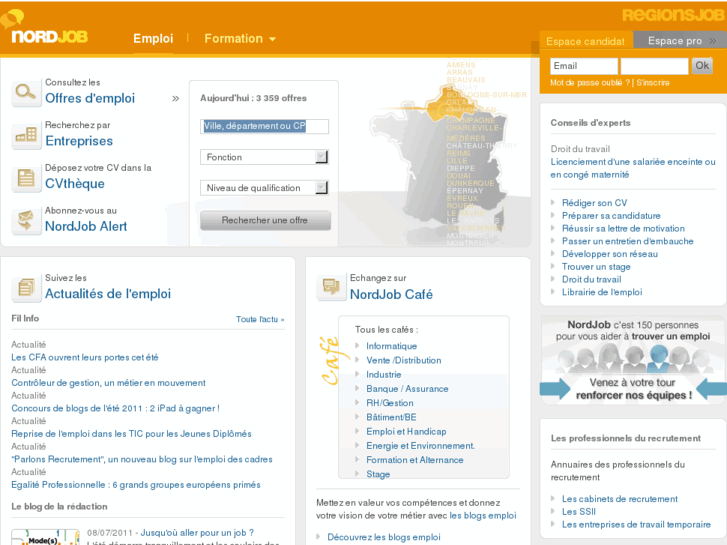Open the Toute l'actu link
The width and height of the screenshot is (727, 545).
(260, 319)
